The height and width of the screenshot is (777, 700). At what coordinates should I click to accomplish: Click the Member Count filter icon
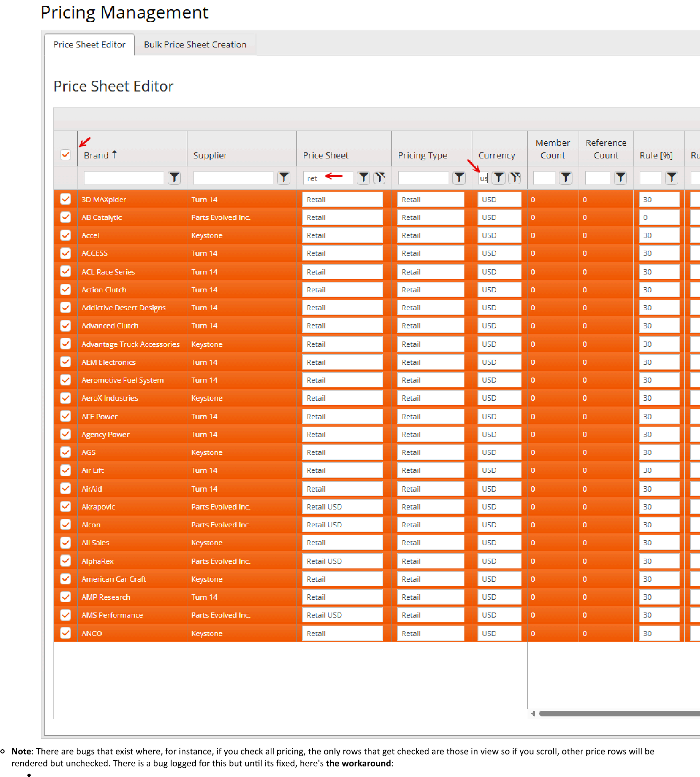pos(565,178)
